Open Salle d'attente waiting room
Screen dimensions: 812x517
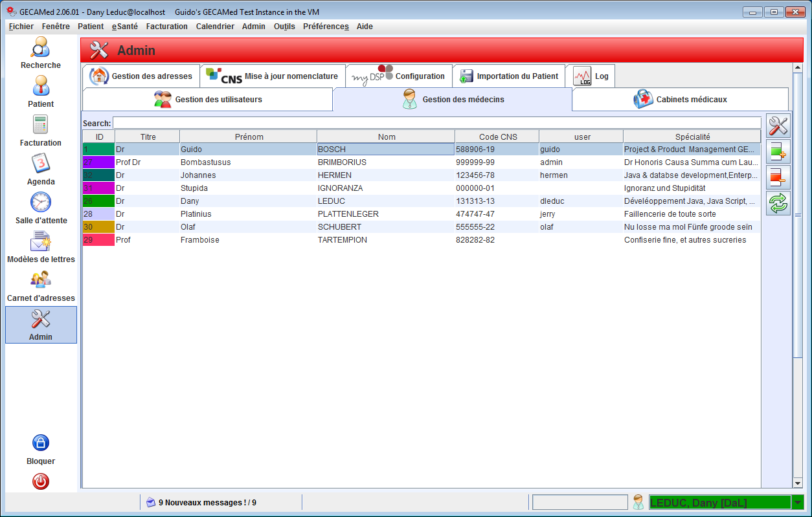pyautogui.click(x=40, y=208)
